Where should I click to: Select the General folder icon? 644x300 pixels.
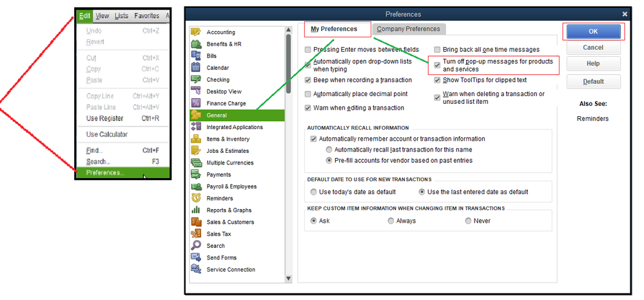196,115
